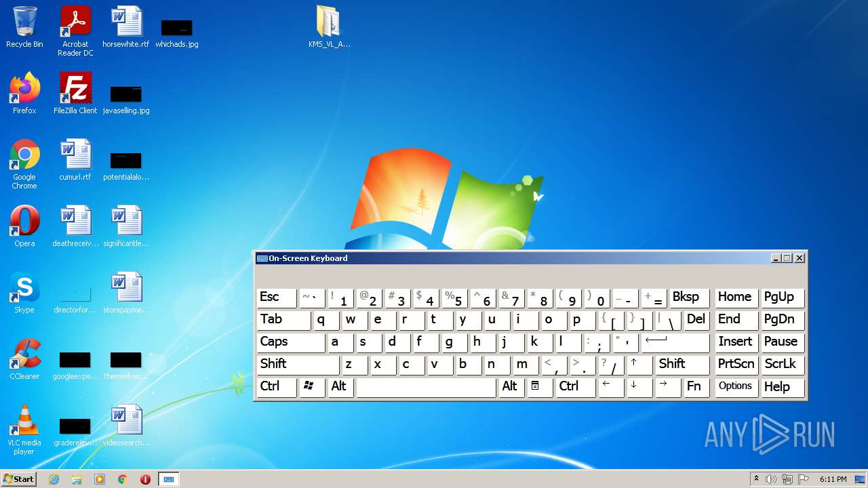Open Windows Explorer taskbar icon
Screen dimensions: 868x488
point(77,479)
